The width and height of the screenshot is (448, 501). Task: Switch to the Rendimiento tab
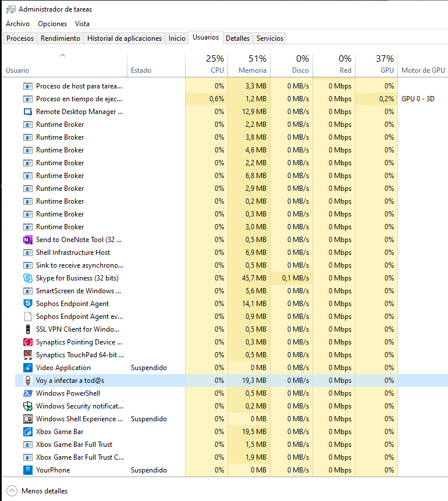(x=61, y=38)
